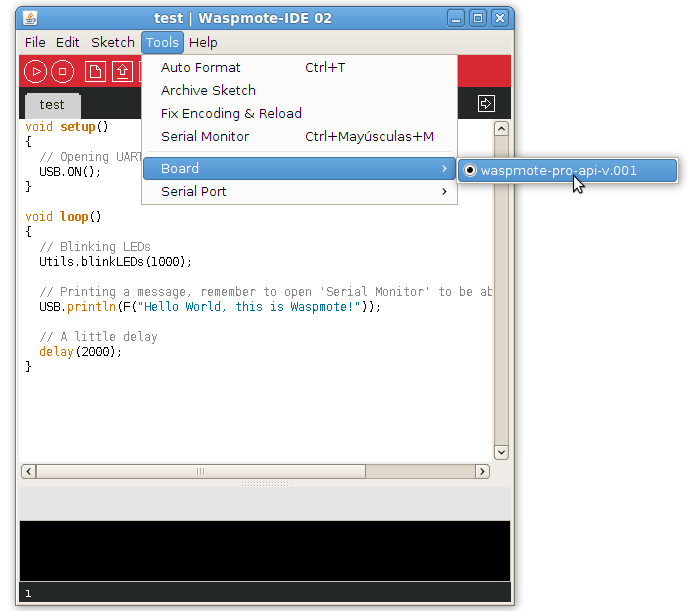Select the waspmote-pro-api-v.001 board radio button

[x=470, y=170]
